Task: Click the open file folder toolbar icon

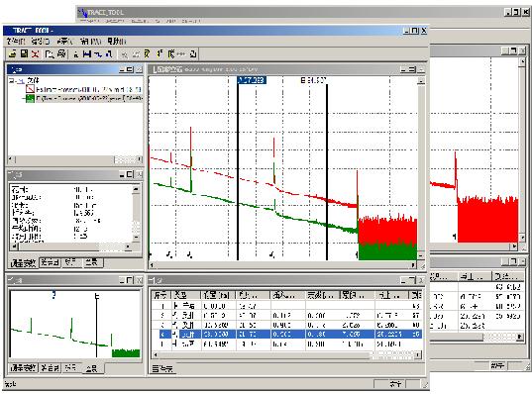Action: [x=13, y=53]
